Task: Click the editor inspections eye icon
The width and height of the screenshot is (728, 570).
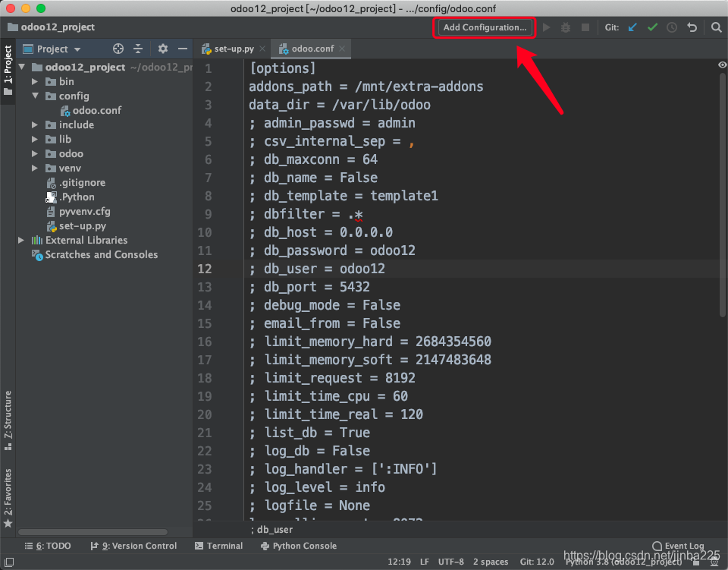Action: coord(722,65)
